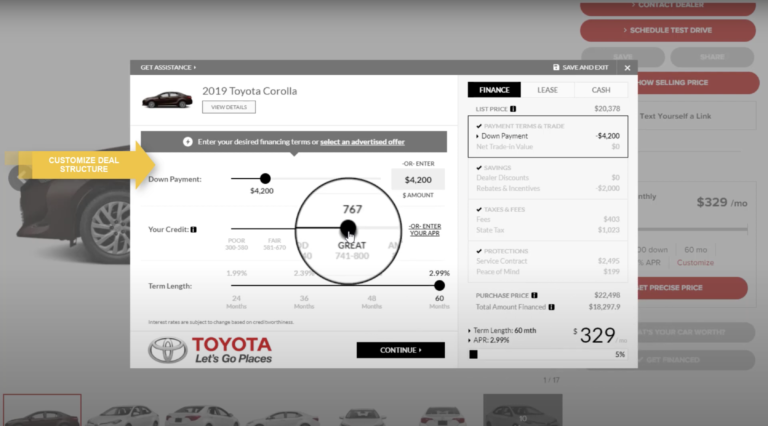The image size is (768, 426).
Task: Click the Corolla car image in the dialog header
Action: tap(167, 99)
